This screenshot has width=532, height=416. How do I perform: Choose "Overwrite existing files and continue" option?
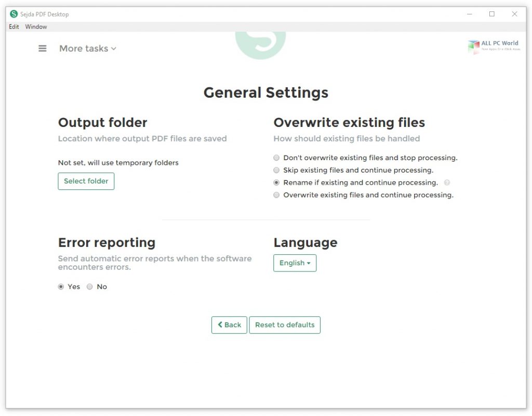[x=276, y=195]
